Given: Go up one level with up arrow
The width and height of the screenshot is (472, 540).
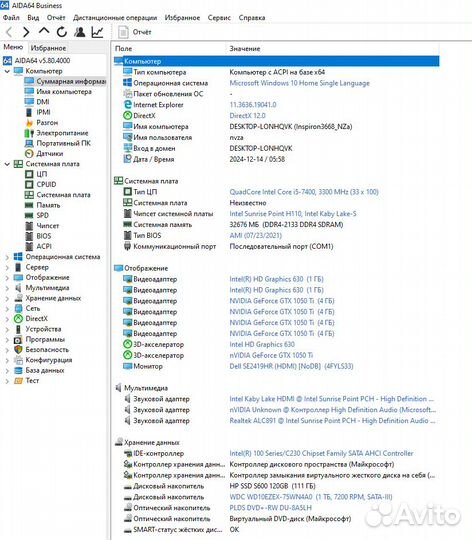Looking at the screenshot, I should [x=44, y=31].
